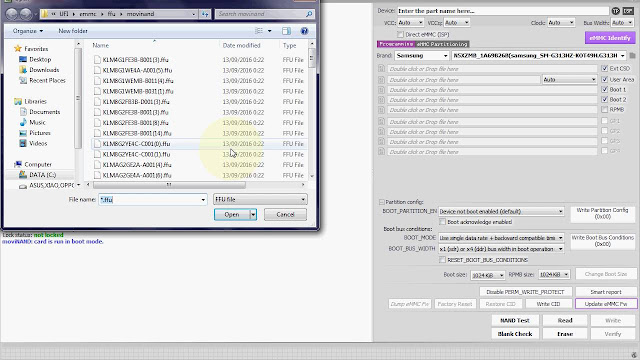The width and height of the screenshot is (640, 360).
Task: Collapse the Partition config section
Action: (x=381, y=202)
